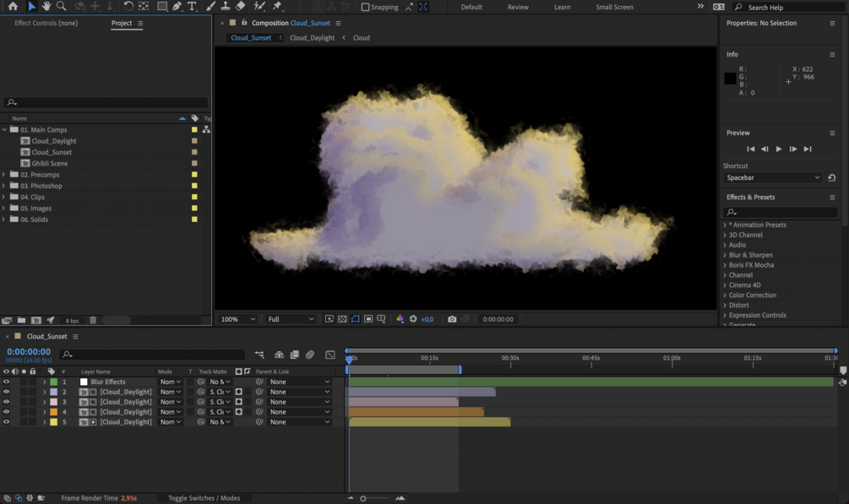
Task: Open the Review workspace
Action: (x=518, y=7)
